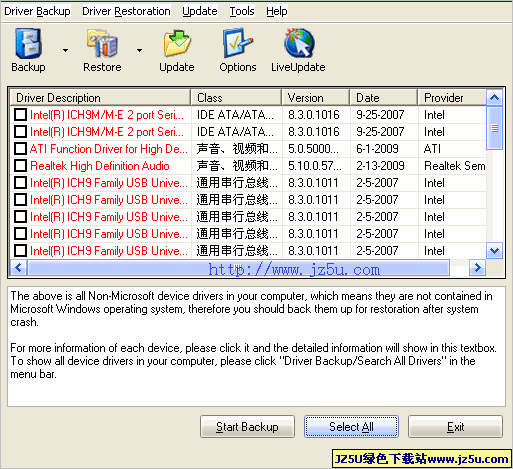Click the Start Backup button
The image size is (513, 469).
click(x=247, y=427)
